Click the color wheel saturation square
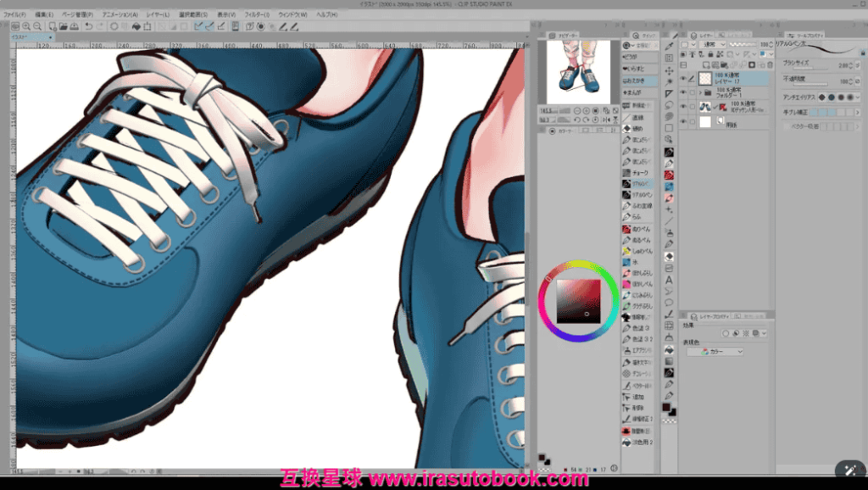Screen dimensions: 868x490 578,300
